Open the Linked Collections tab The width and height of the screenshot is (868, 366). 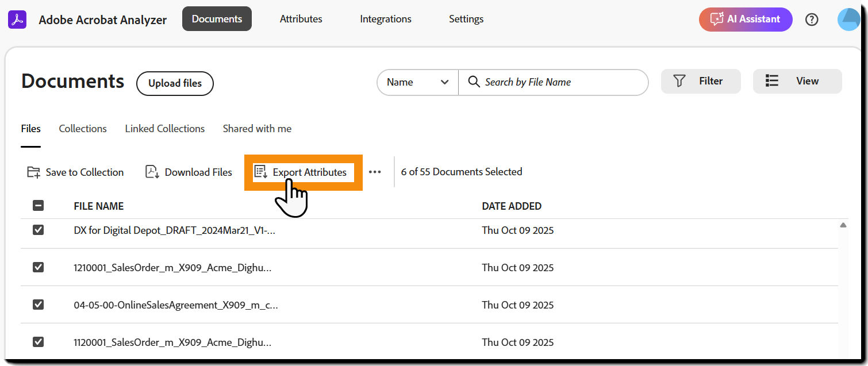coord(165,129)
